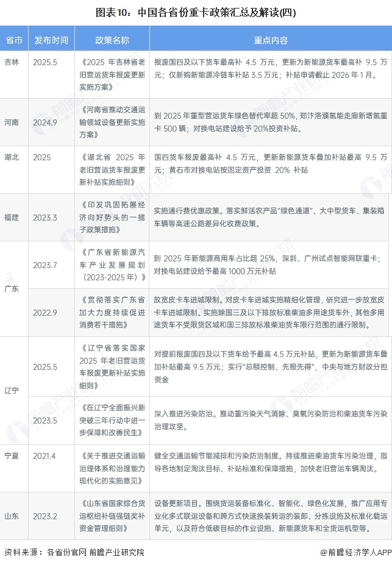Click policy name 《关于推进交通运输治理体系和治理能力现代化的实施意见》
The image size is (392, 565).
point(112,469)
